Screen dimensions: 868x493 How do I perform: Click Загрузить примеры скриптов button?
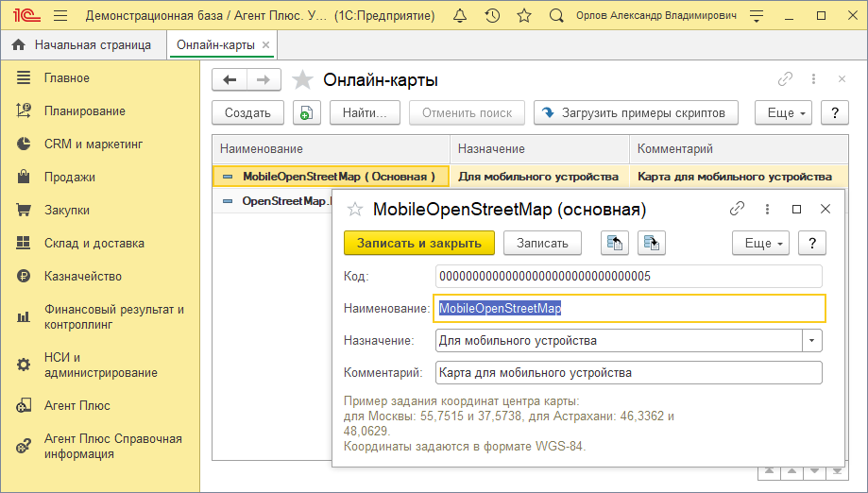click(636, 113)
